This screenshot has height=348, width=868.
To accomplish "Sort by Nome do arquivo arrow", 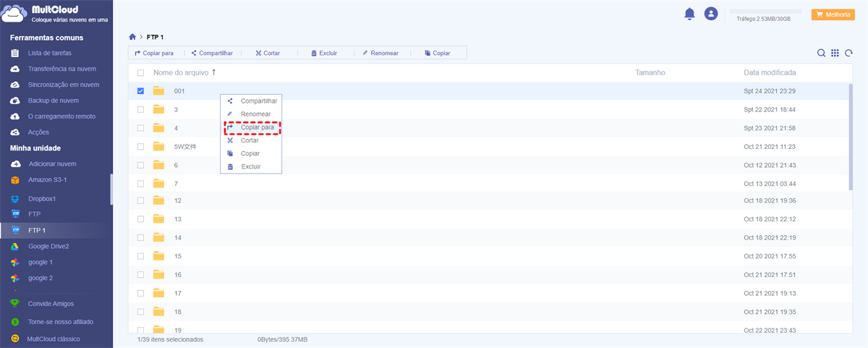I will [x=214, y=72].
